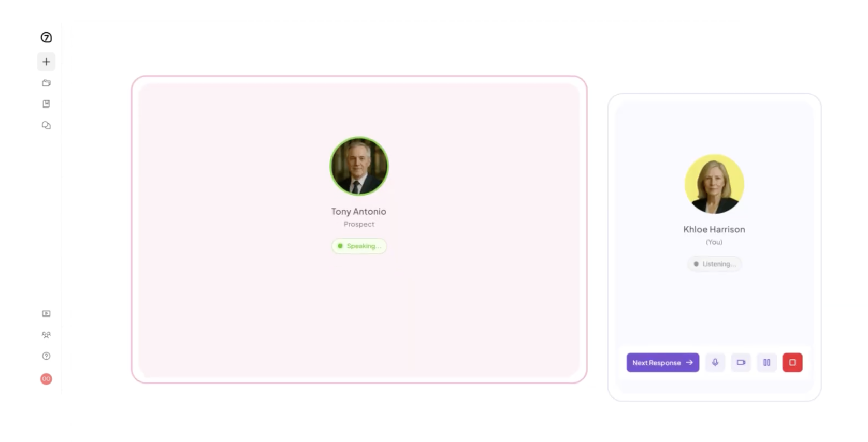Open the team members sidebar icon

(46, 335)
